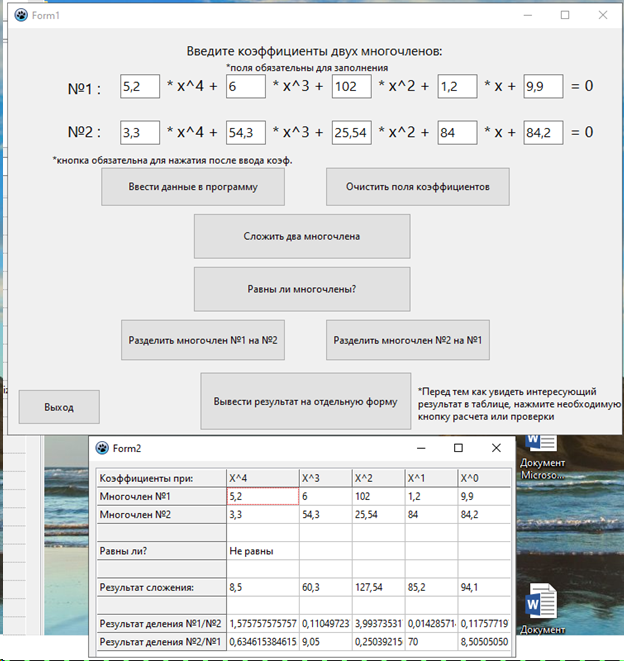The image size is (624, 661).
Task: Select the Результат сложения: row header
Action: 161,587
